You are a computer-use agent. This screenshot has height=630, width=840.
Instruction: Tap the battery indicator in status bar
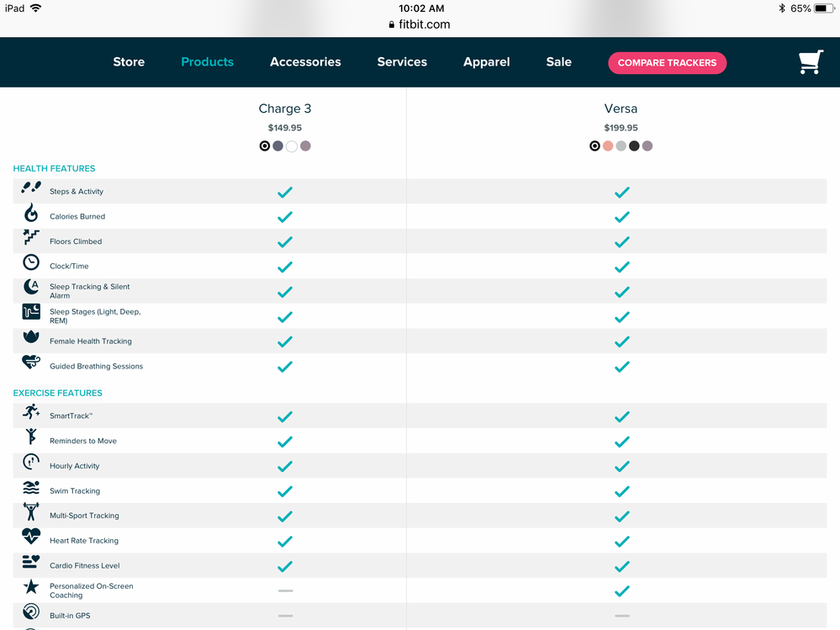(823, 8)
